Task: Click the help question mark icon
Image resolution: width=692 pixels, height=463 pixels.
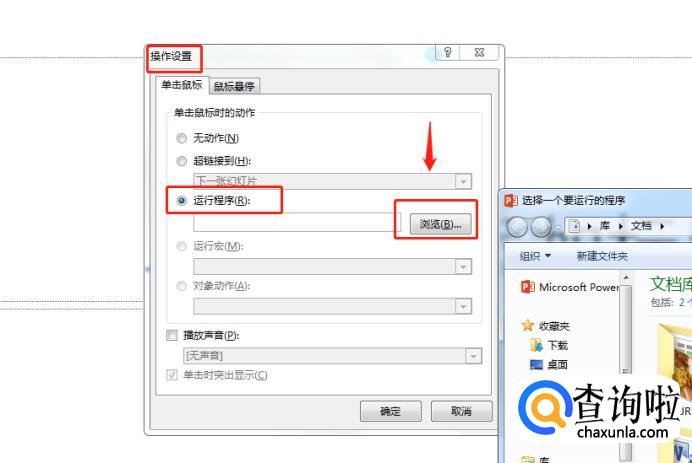Action: (447, 53)
